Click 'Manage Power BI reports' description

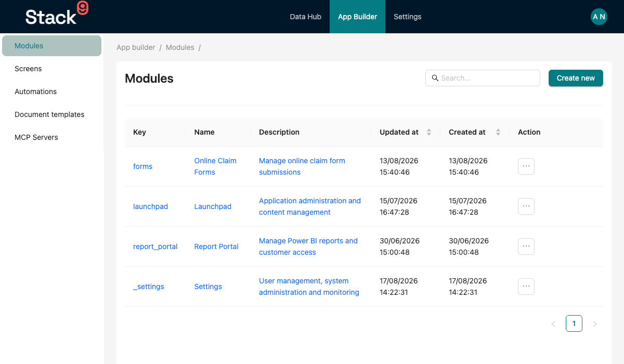308,246
